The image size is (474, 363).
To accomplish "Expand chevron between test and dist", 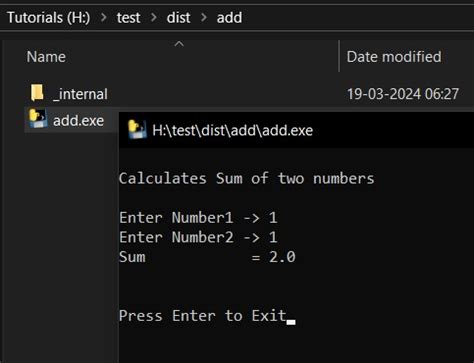I will (154, 17).
